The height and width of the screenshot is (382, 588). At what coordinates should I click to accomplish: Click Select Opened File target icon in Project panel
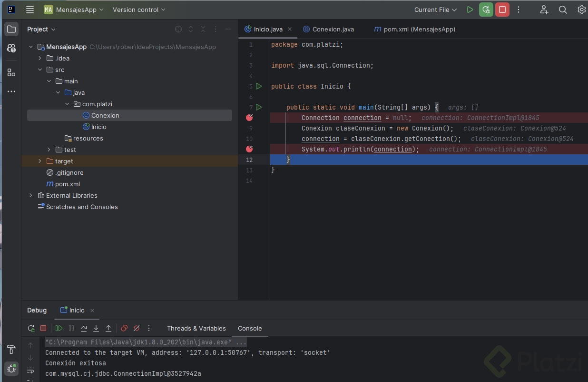click(178, 29)
